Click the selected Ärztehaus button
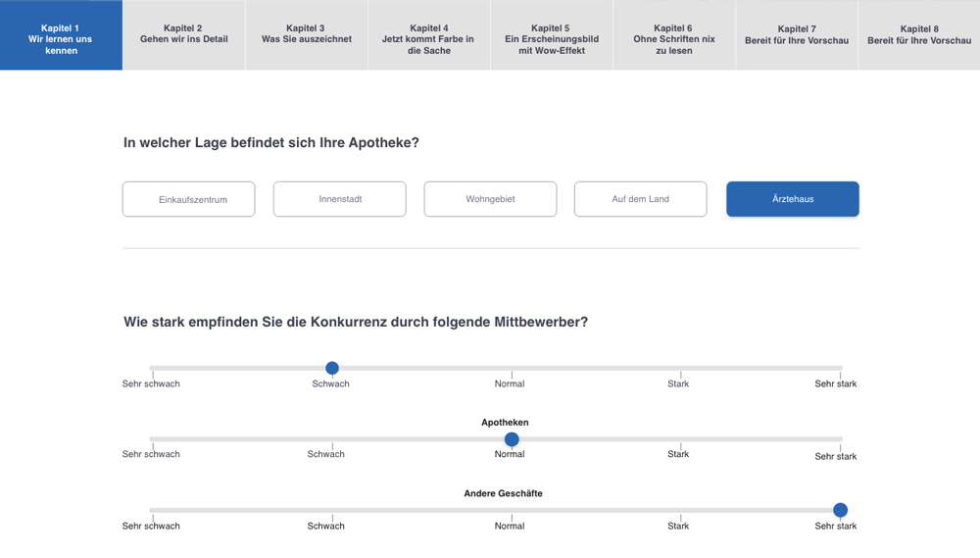Screen dimensions: 980x558 pos(793,199)
